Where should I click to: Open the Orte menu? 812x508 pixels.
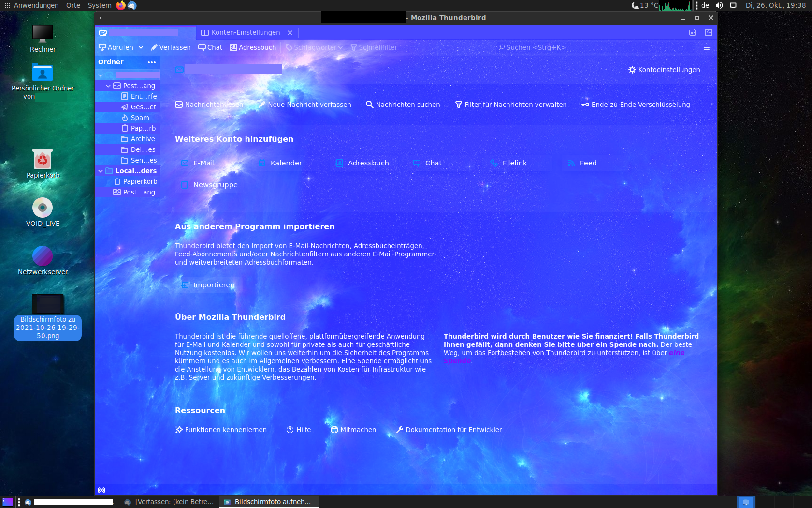tap(73, 5)
